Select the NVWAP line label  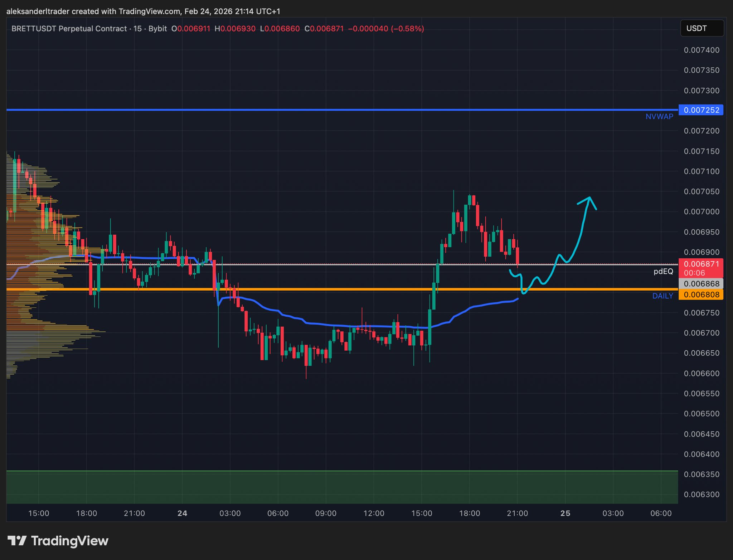(659, 116)
